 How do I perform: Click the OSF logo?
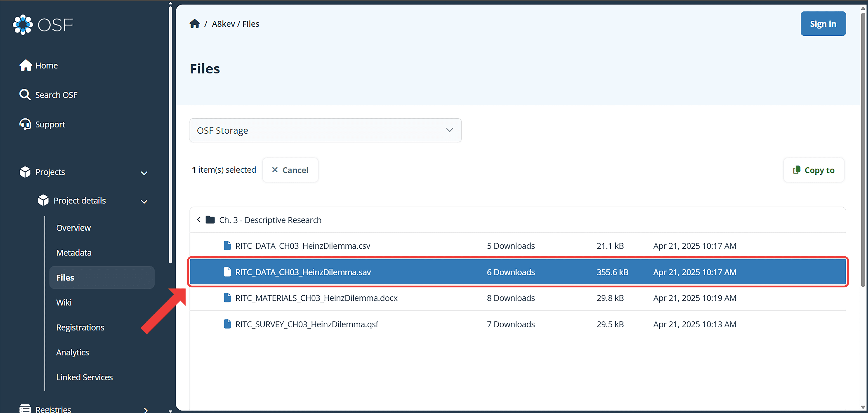43,25
